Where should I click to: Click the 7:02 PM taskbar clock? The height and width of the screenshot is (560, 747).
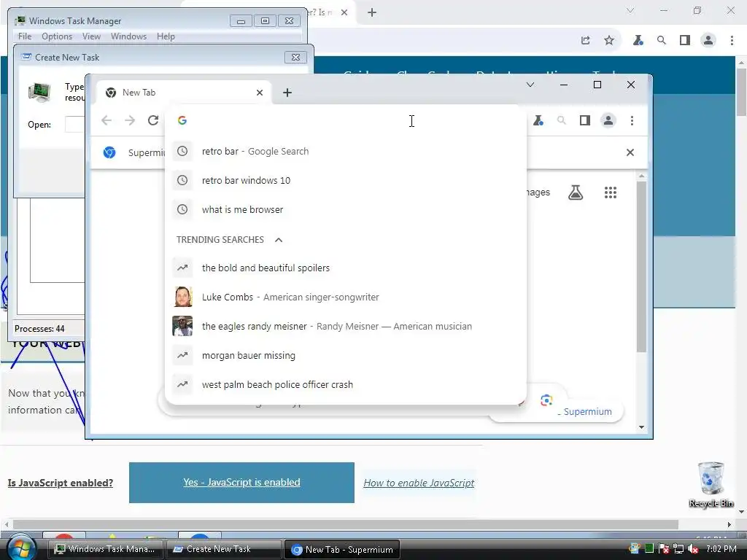click(x=721, y=549)
